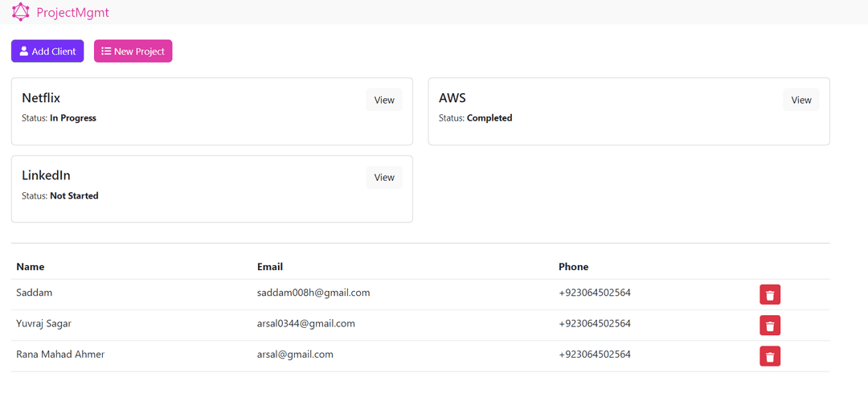View the Netflix project
Viewport: 868px width, 418px height.
pos(384,100)
